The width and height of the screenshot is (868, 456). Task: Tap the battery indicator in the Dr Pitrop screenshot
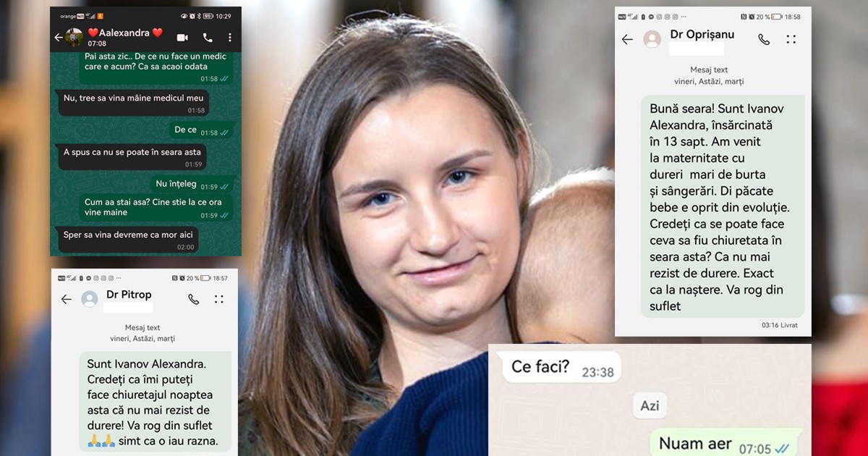coord(205,278)
